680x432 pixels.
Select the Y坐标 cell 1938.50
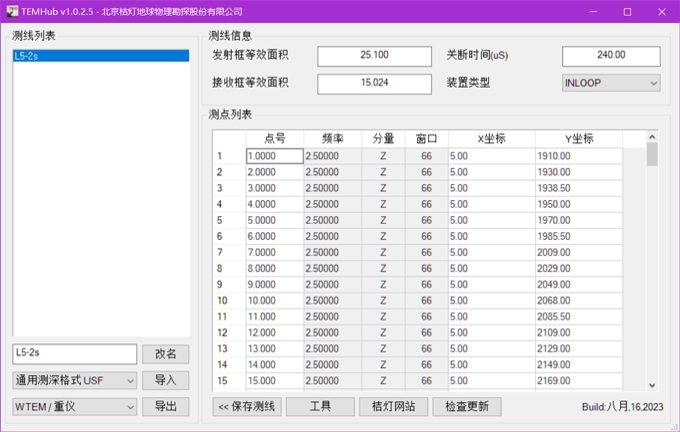pyautogui.click(x=579, y=188)
